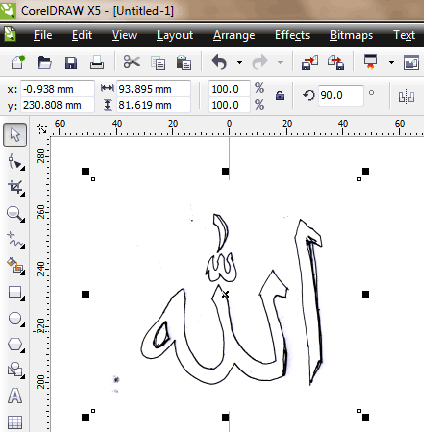Select the Zoom tool
The height and width of the screenshot is (432, 424).
(16, 214)
